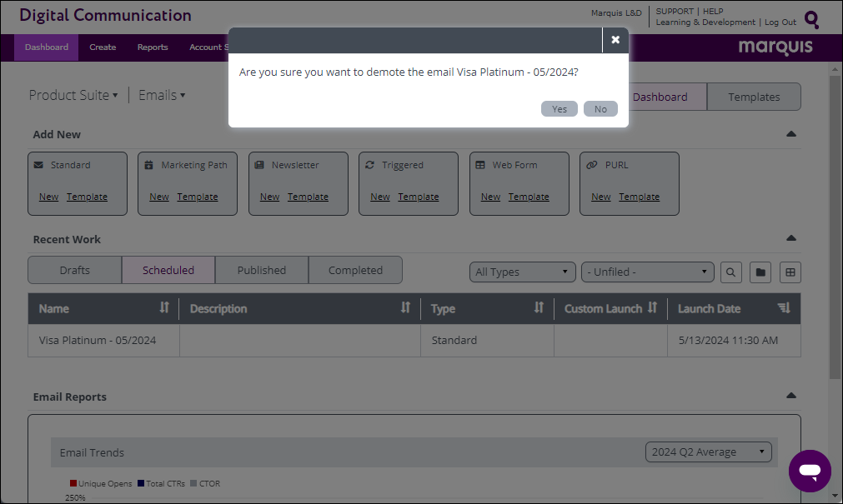Open Template link under Newsletter
Screen dimensions: 843x504
pos(308,197)
